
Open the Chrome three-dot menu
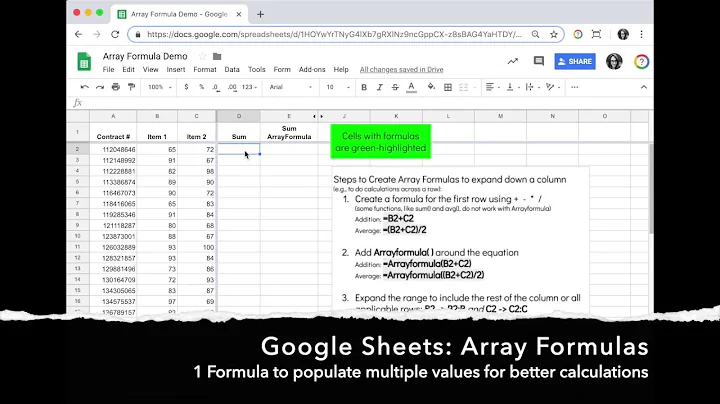641,34
